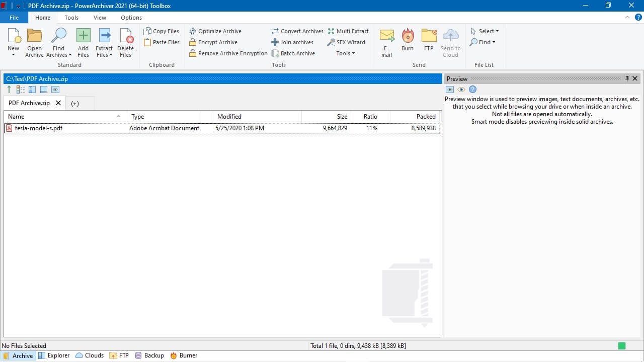Viewport: 644px width, 362px height.
Task: Sort by the Ratio column header
Action: (x=370, y=117)
